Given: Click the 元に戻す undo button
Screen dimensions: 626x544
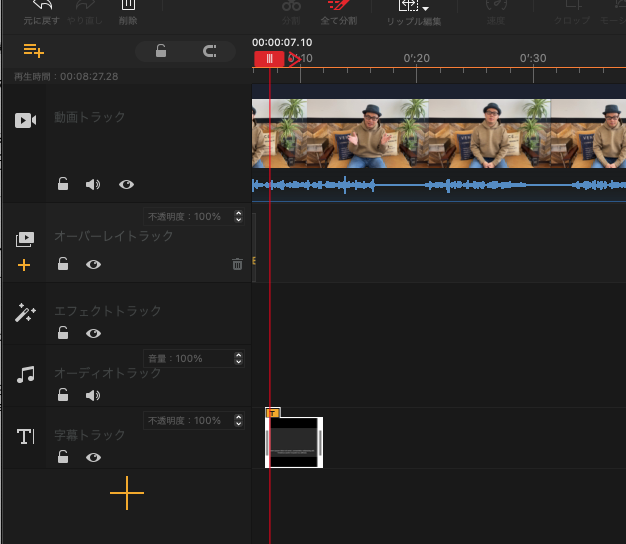Looking at the screenshot, I should pos(42,10).
